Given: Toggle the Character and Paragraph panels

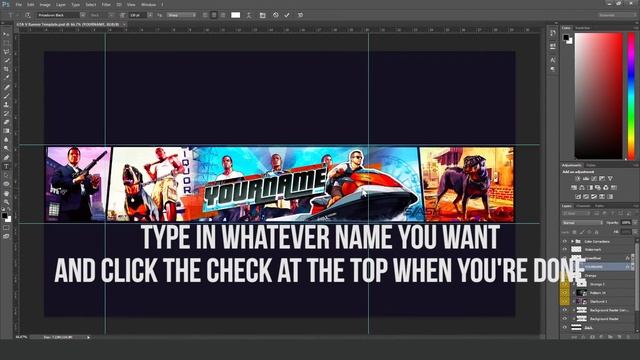Looking at the screenshot, I should (262, 15).
